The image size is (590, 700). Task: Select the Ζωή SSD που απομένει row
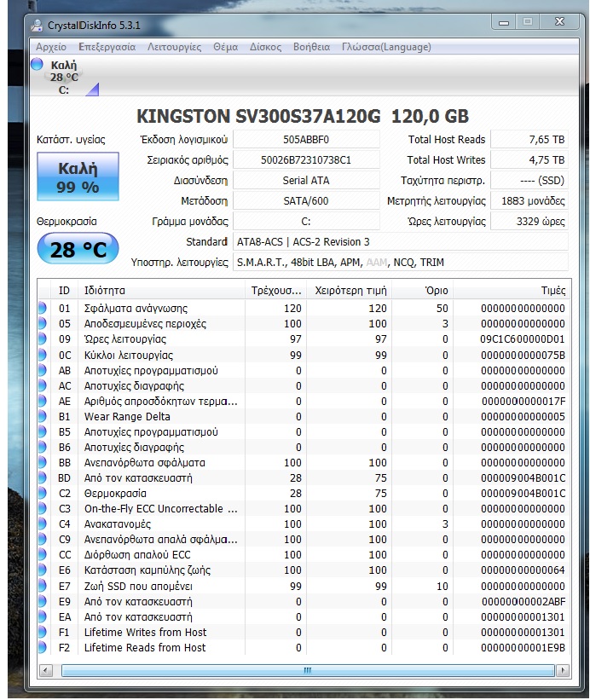pos(304,586)
